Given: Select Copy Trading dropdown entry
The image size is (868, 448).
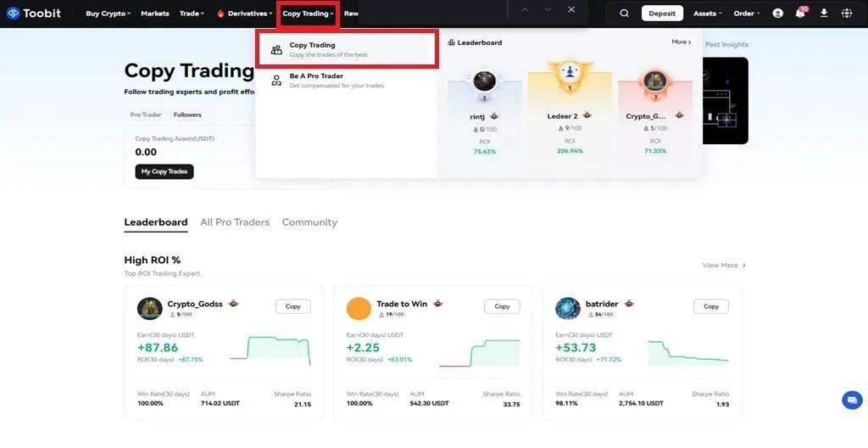Looking at the screenshot, I should click(347, 50).
